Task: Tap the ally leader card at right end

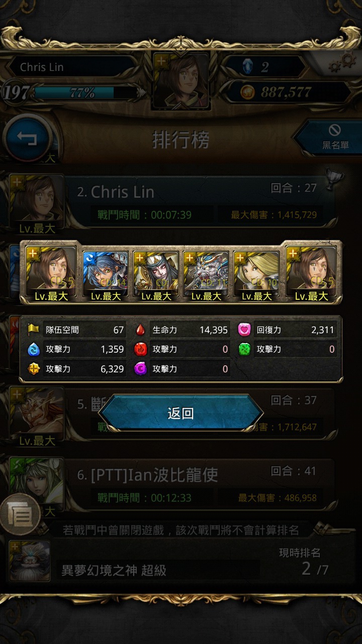Action: tap(311, 273)
